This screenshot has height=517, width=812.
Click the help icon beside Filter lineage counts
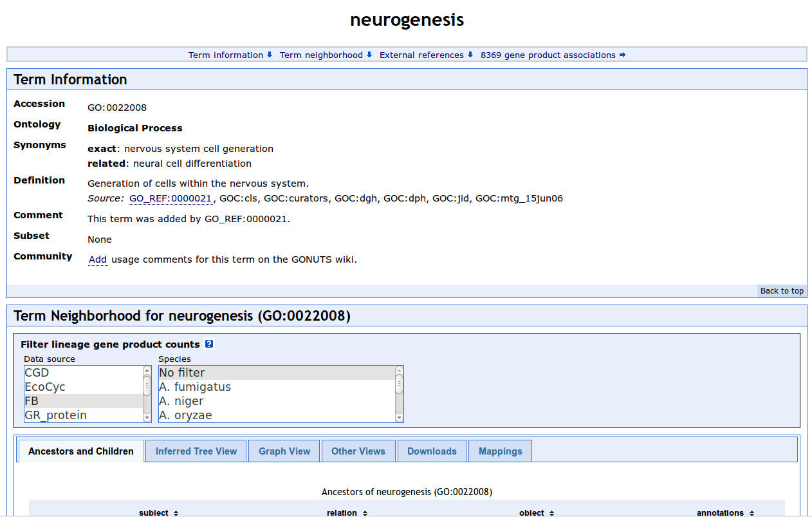point(209,344)
